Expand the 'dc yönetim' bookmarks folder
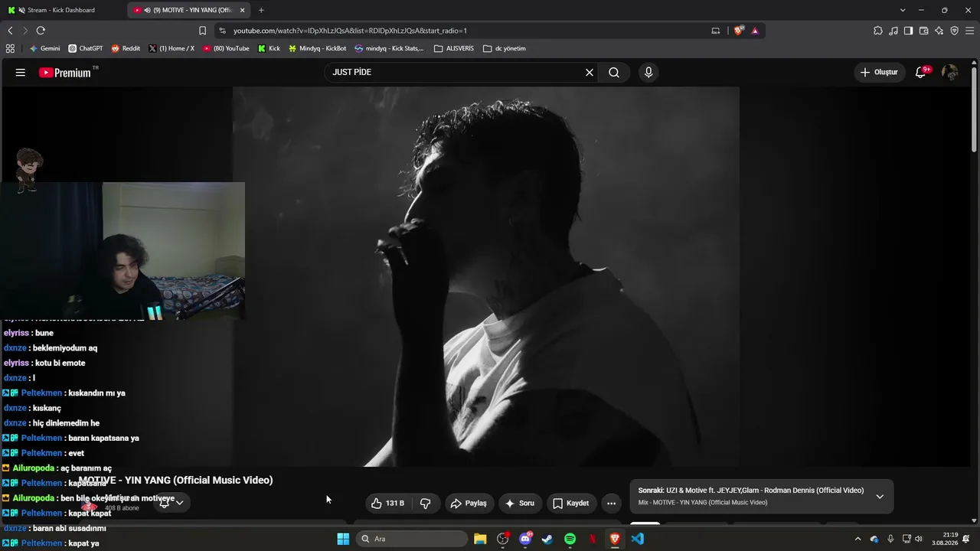 (504, 48)
